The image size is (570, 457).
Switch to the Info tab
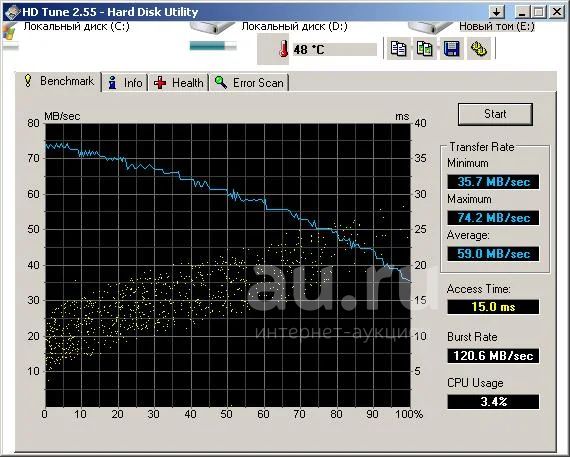[x=125, y=83]
